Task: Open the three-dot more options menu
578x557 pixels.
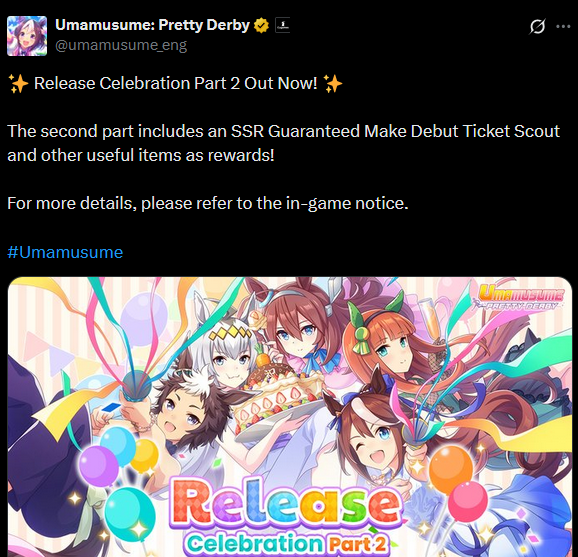Action: [563, 26]
